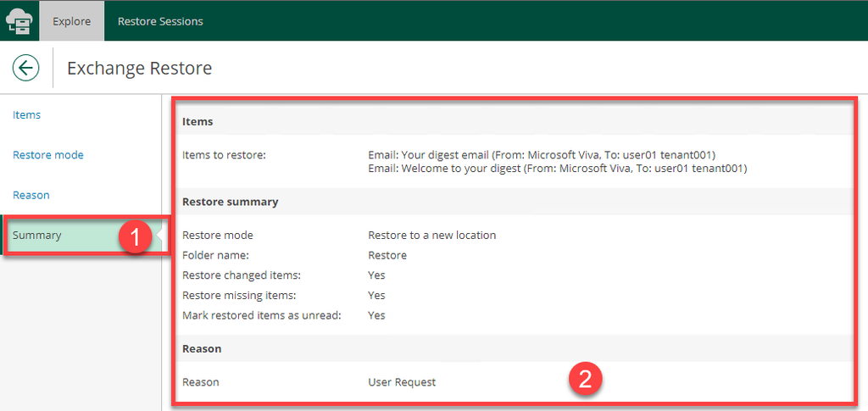Click the Exchange Restore page title
Image resolution: width=868 pixels, height=411 pixels.
coord(139,68)
